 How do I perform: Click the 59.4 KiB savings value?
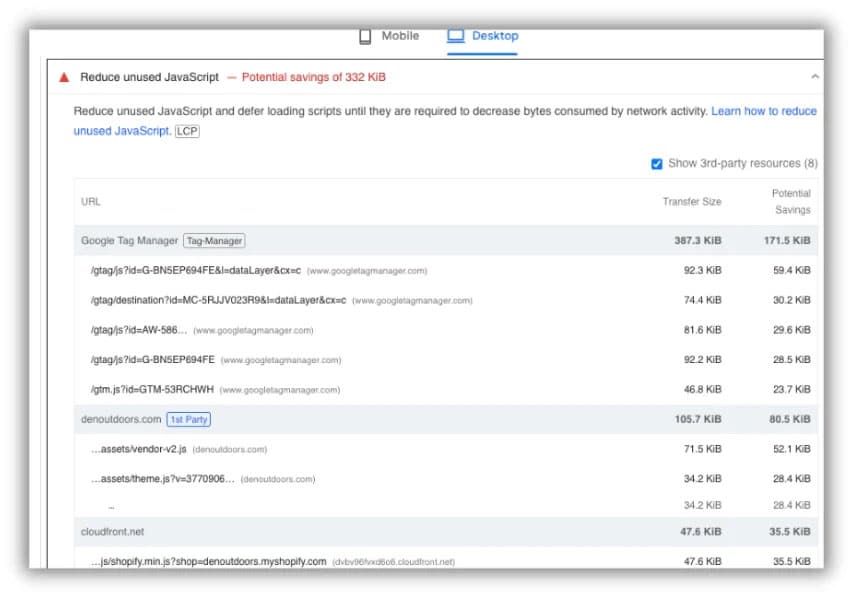[792, 270]
